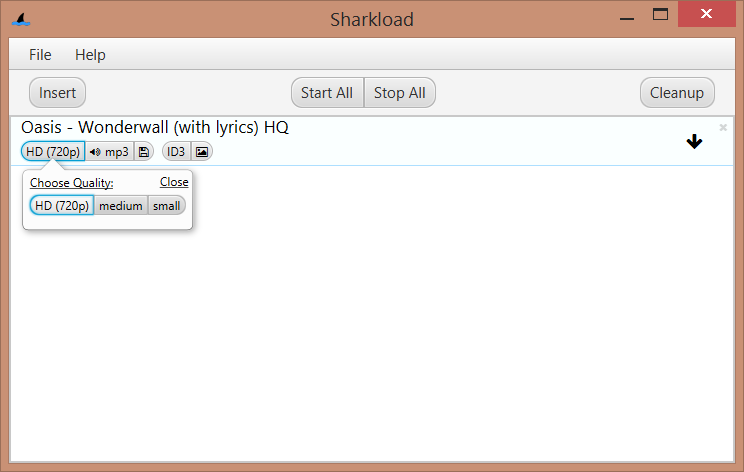This screenshot has width=744, height=472.
Task: Open HD (720p) quality selector on item
Action: pos(53,152)
